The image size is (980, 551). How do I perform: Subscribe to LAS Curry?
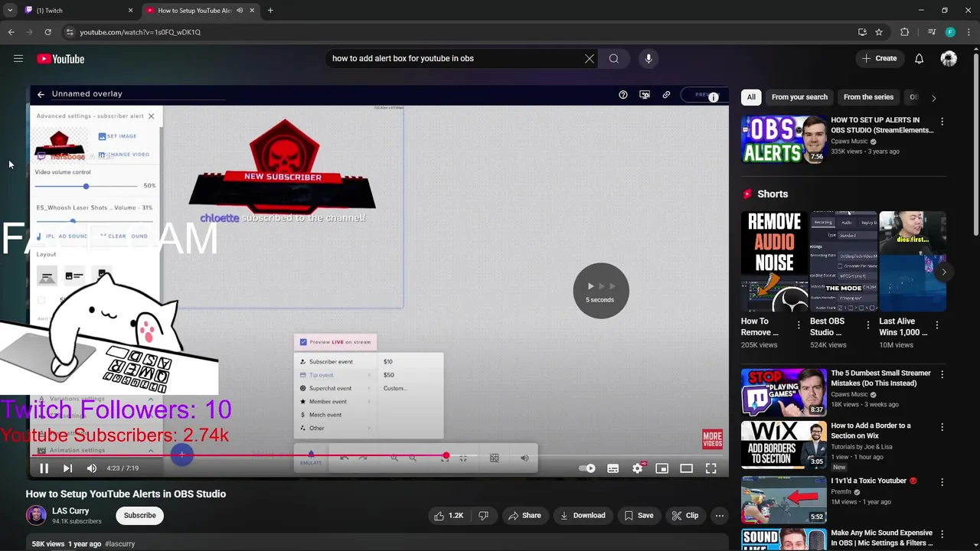point(140,516)
